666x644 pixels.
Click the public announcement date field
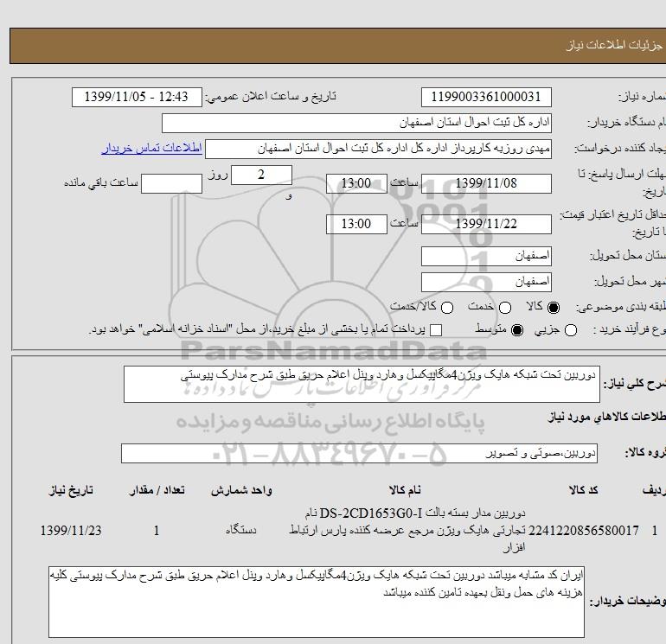click(x=137, y=97)
